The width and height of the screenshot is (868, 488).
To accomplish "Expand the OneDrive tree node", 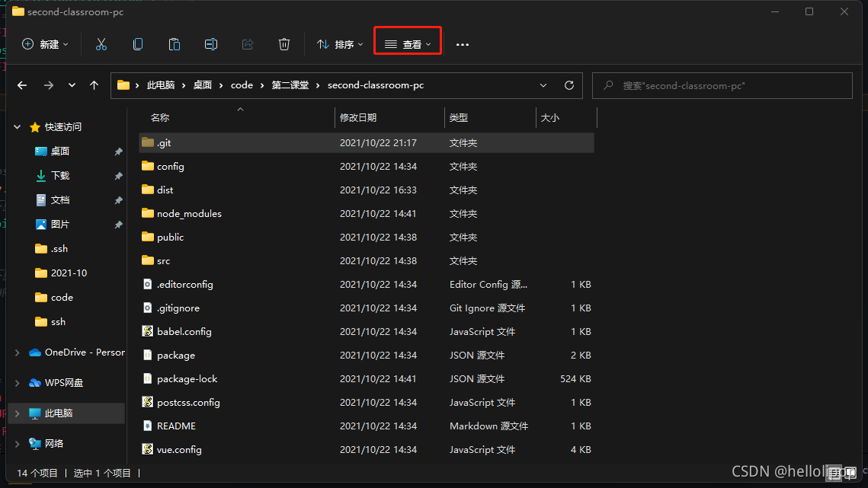I will point(18,352).
